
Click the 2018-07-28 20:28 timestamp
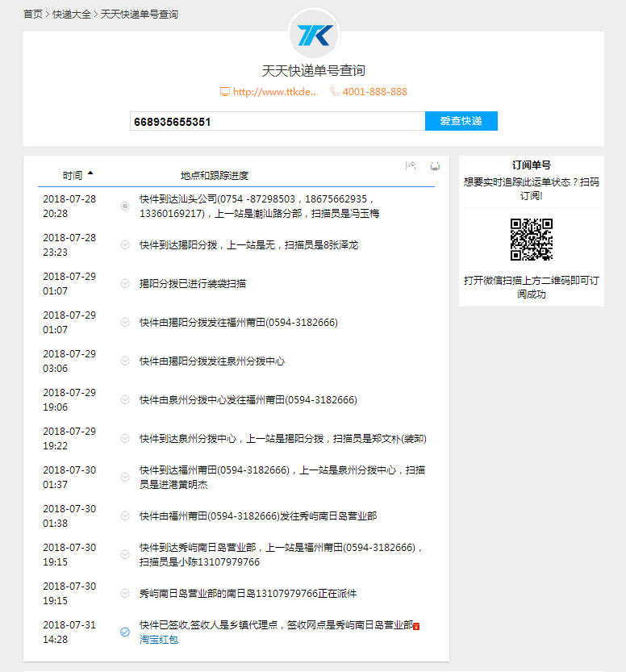point(69,207)
